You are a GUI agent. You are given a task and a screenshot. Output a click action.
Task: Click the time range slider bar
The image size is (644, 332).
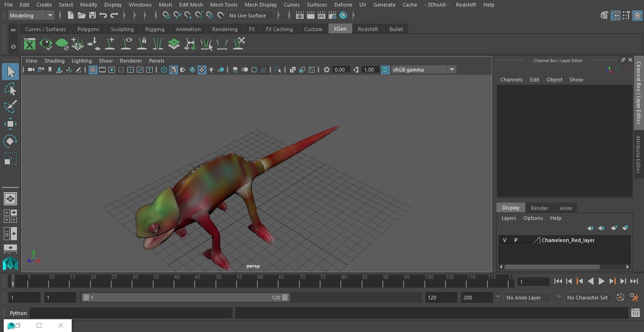click(x=185, y=298)
